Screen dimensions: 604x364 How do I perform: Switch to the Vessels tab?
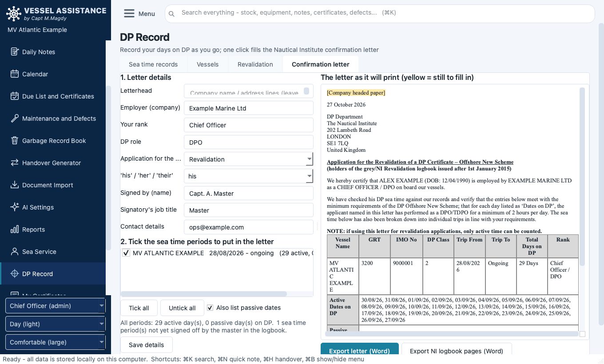(207, 64)
